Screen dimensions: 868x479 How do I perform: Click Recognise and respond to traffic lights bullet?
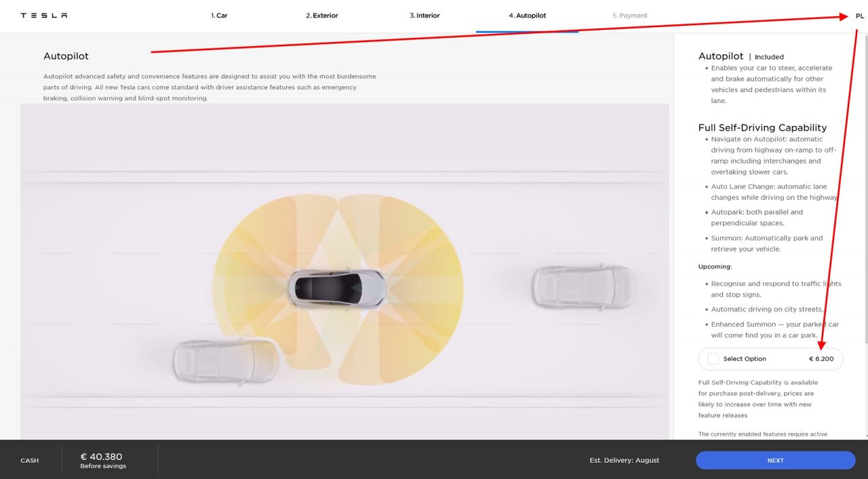click(776, 289)
